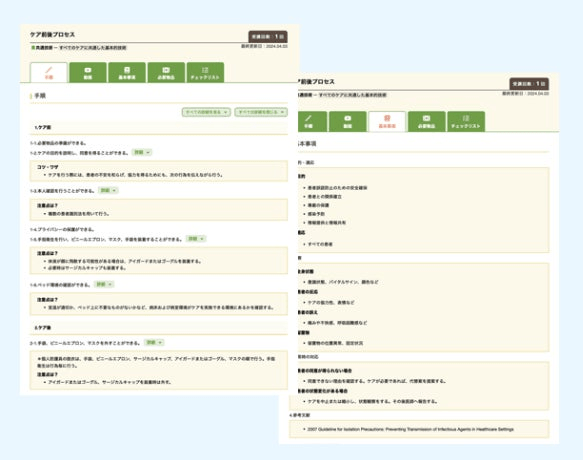Viewport: 583px width, 460px height.
Task: Toggle 詳細 for step 1-3 本人確認
Action: (108, 190)
